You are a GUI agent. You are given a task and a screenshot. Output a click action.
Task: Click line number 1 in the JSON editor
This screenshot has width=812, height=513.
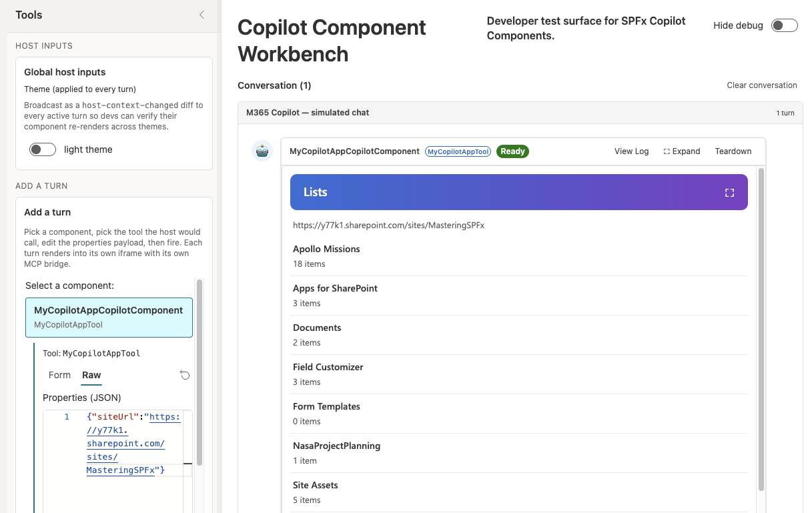[67, 417]
